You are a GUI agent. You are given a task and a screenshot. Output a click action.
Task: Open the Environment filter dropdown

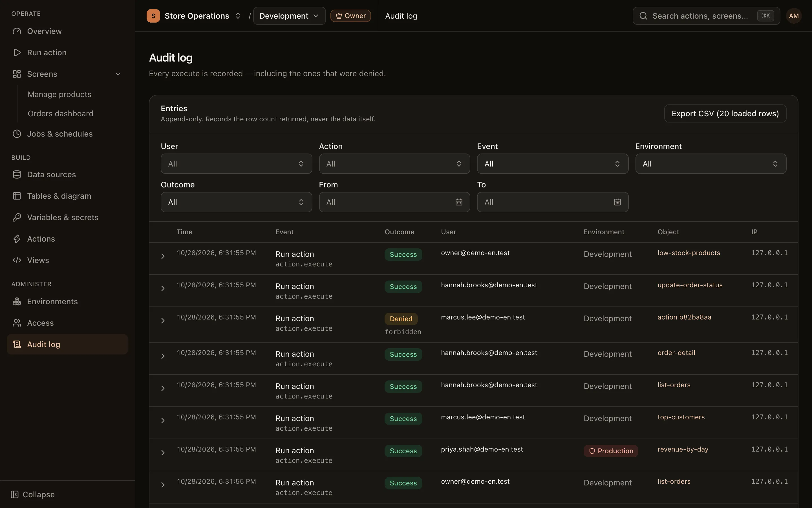[x=711, y=164]
